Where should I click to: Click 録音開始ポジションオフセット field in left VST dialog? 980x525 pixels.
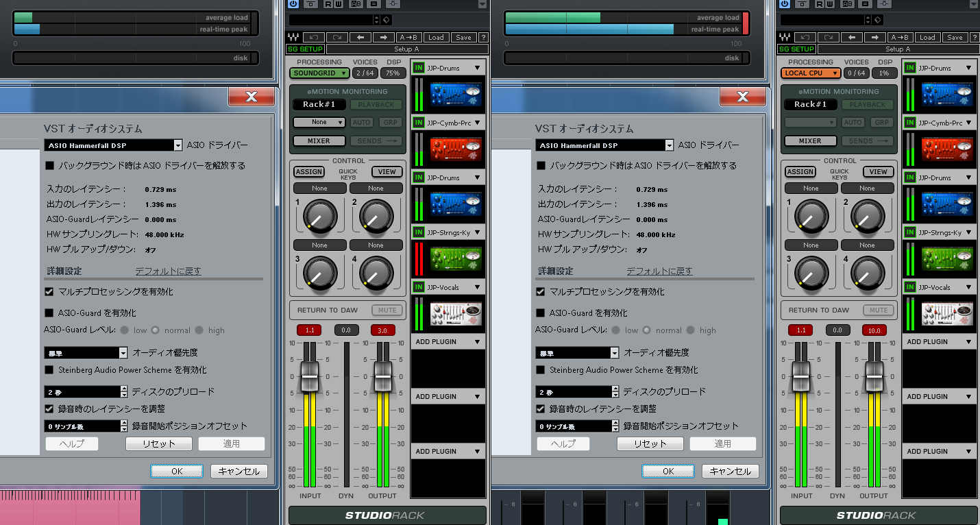coord(83,426)
